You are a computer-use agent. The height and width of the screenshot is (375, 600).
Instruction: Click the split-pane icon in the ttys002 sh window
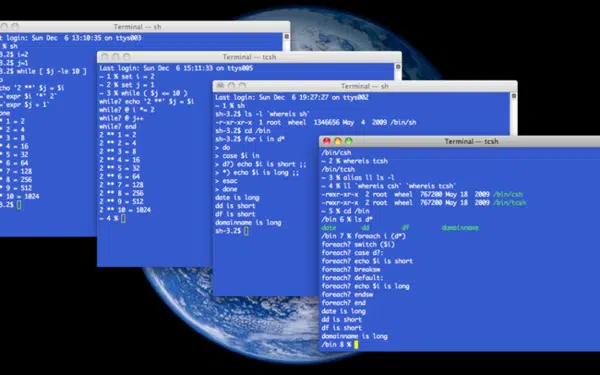514,96
